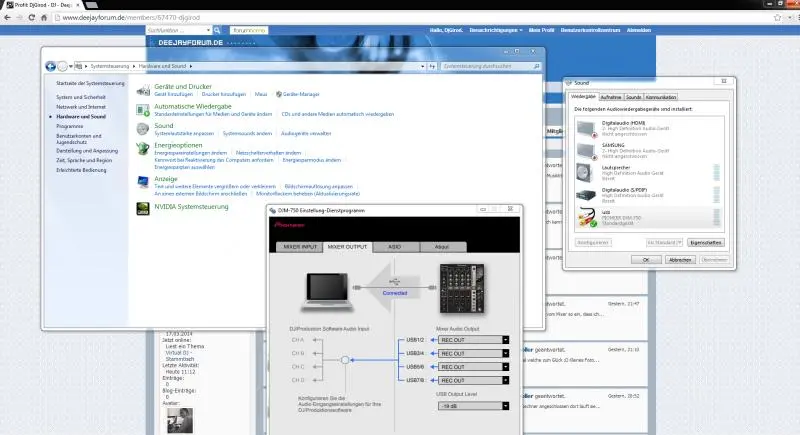Screen dimensions: 800x435
Task: Open the USB3/4 REC OUT dropdown
Action: coord(505,353)
